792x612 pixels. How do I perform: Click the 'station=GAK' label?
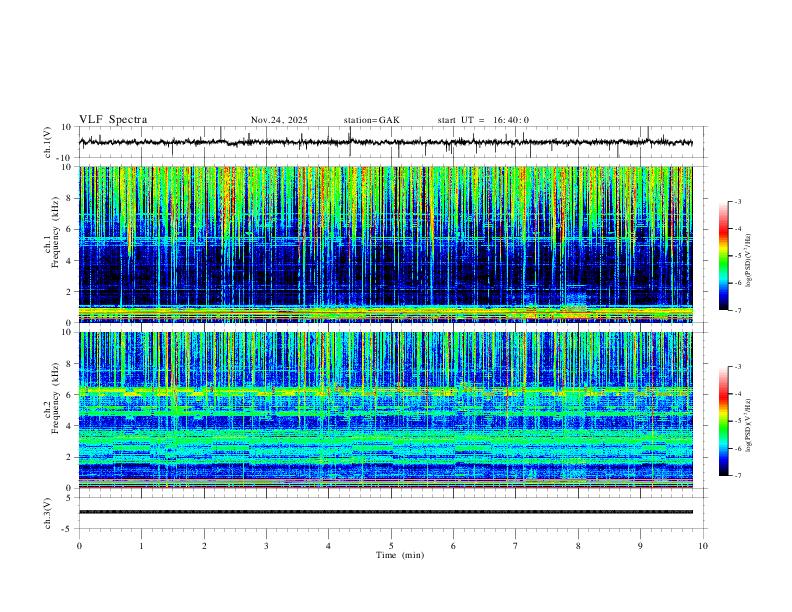coord(371,120)
